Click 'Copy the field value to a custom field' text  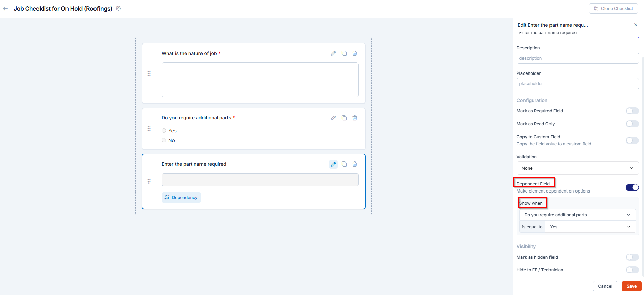click(x=554, y=144)
